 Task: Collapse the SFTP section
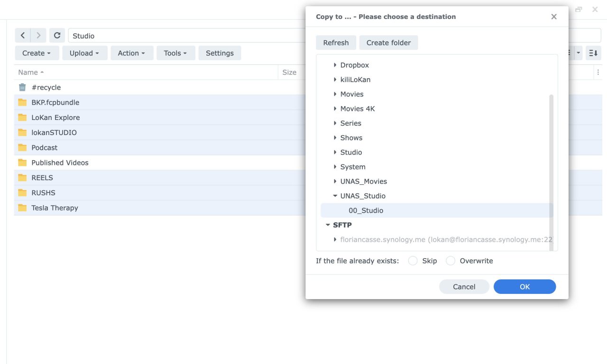[328, 225]
